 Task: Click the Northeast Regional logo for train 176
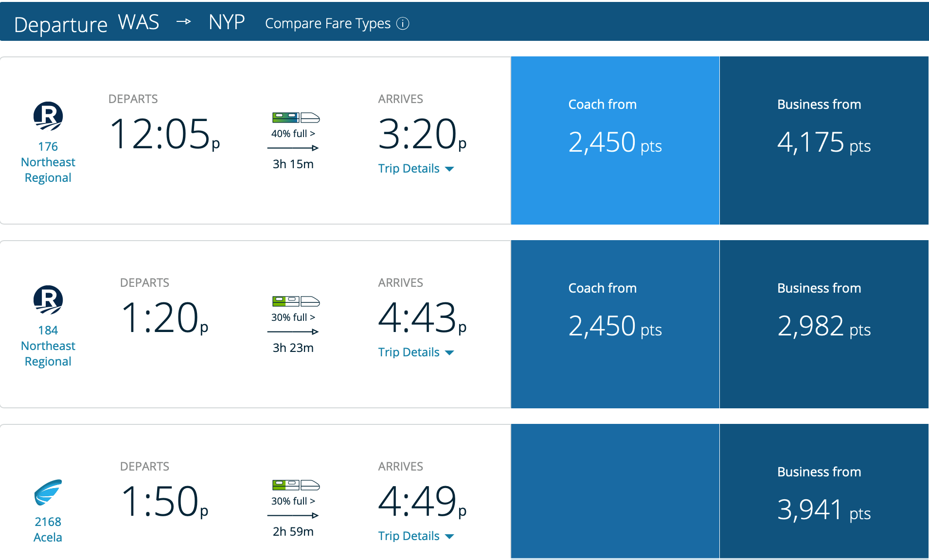[48, 116]
